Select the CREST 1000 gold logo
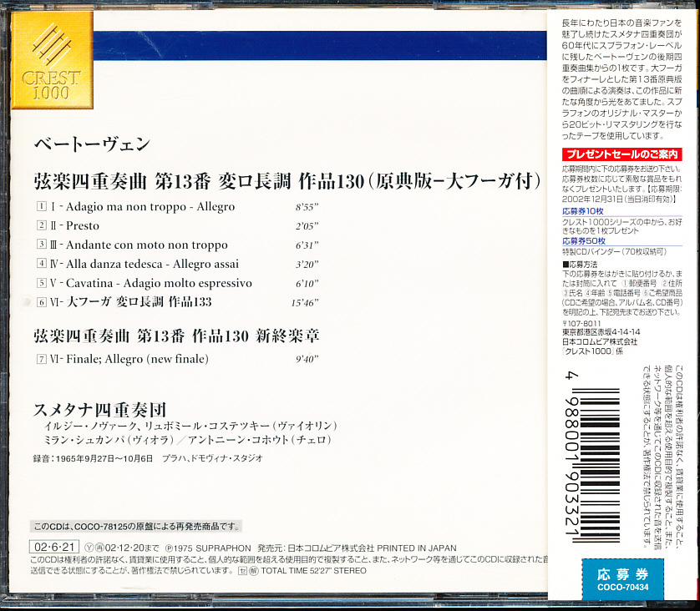This screenshot has height=611, width=700. pos(53,61)
